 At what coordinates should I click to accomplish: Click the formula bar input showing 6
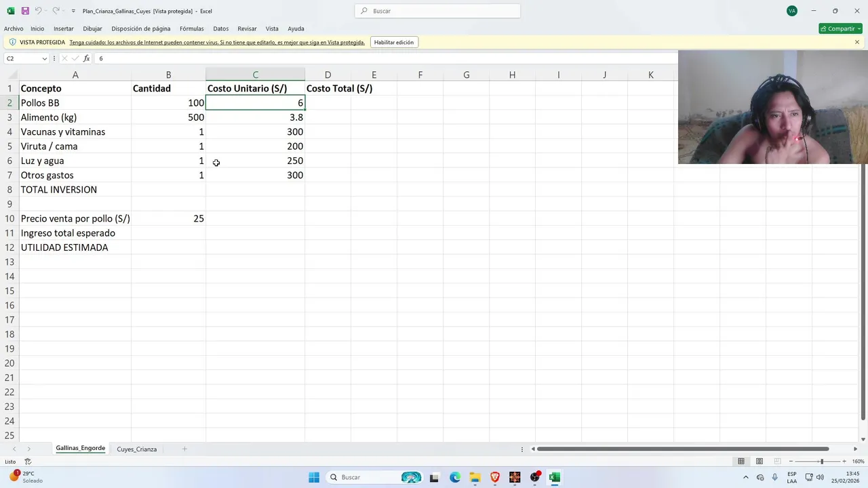click(x=387, y=58)
